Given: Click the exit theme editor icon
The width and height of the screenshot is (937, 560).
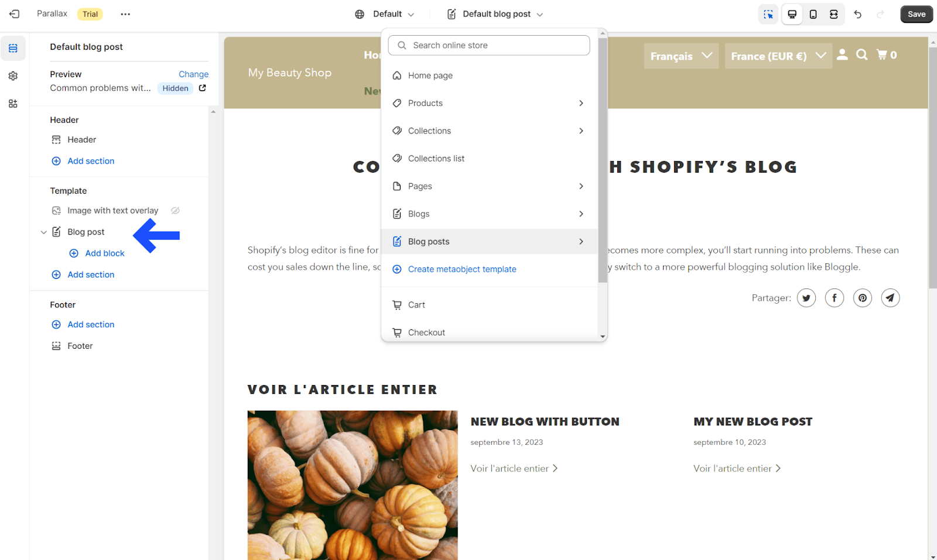Looking at the screenshot, I should pyautogui.click(x=13, y=13).
